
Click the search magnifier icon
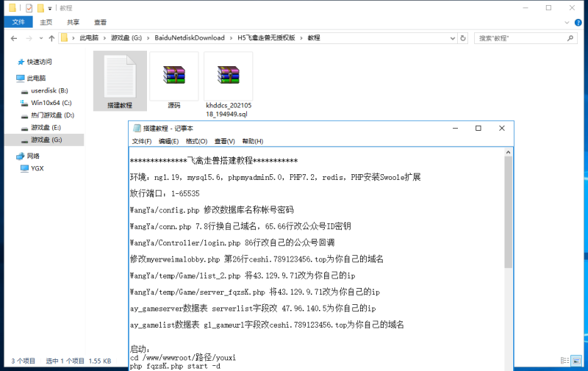tap(570, 38)
